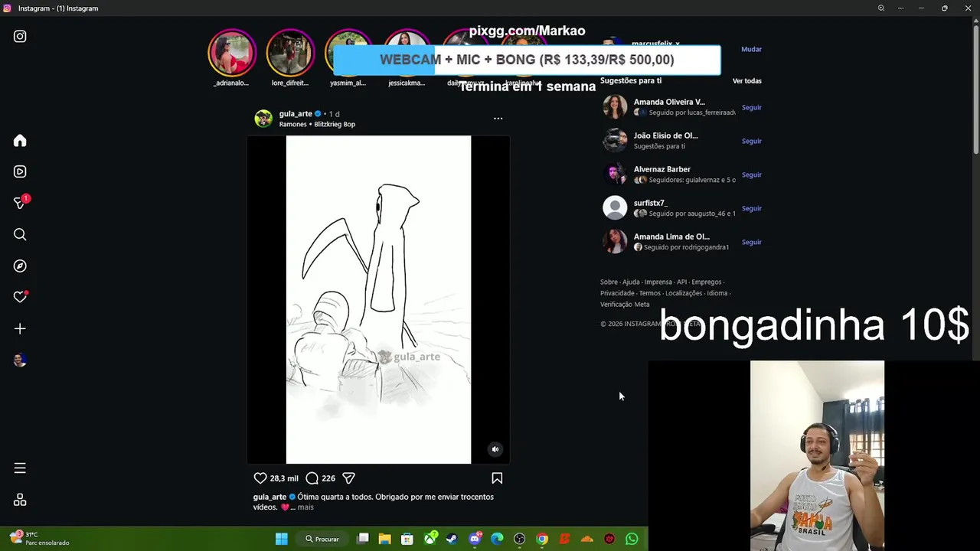
Task: Click the zoom magnifier in title bar
Action: [881, 8]
